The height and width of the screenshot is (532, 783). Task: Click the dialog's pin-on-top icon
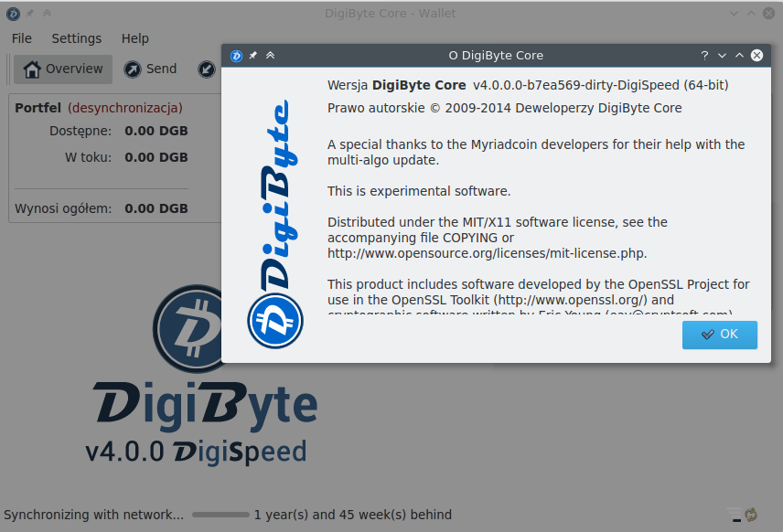point(253,56)
